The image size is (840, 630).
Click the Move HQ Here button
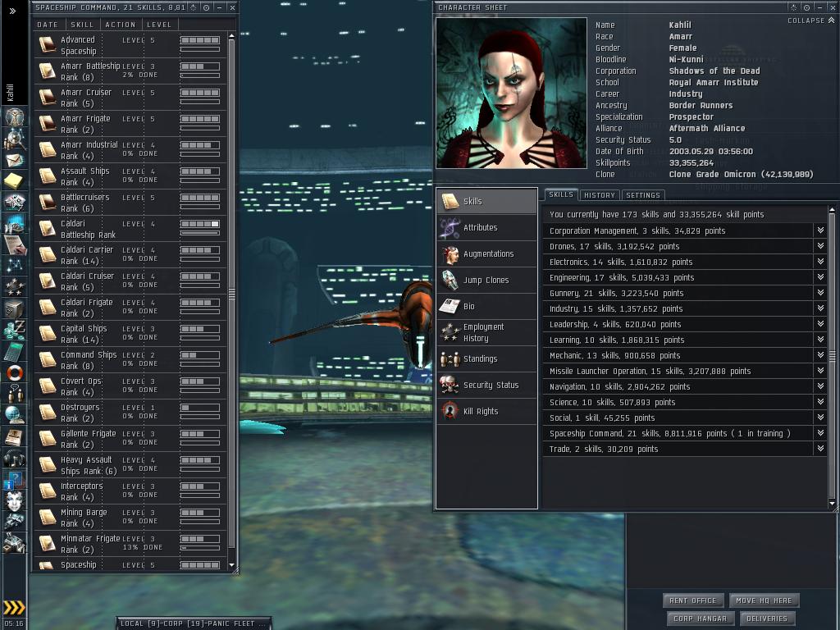point(764,600)
